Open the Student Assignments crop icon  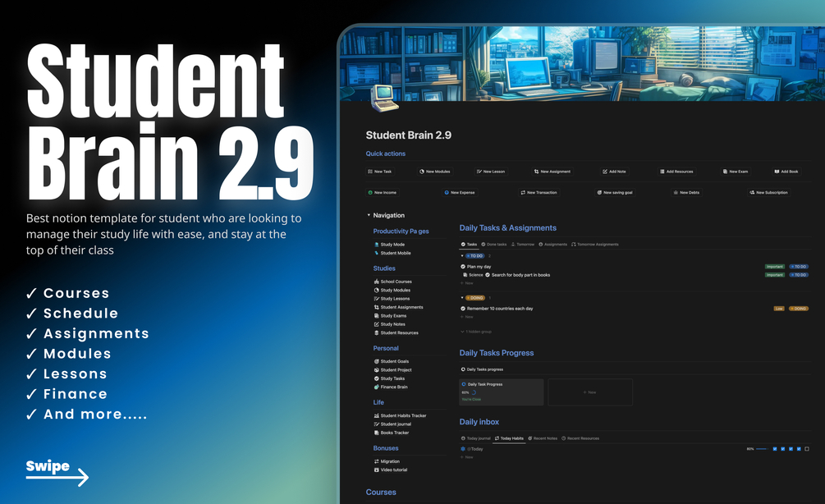coord(376,307)
